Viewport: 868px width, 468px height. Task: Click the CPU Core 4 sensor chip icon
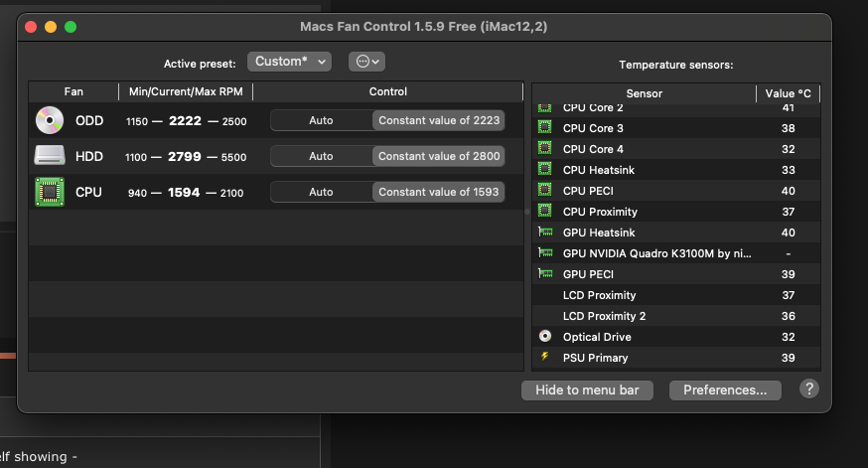544,148
